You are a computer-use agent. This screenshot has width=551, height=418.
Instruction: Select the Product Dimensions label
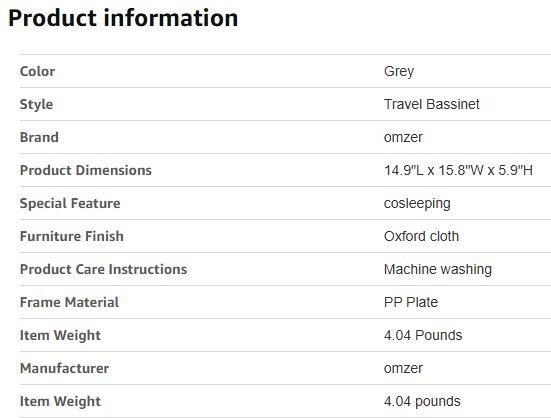click(86, 170)
